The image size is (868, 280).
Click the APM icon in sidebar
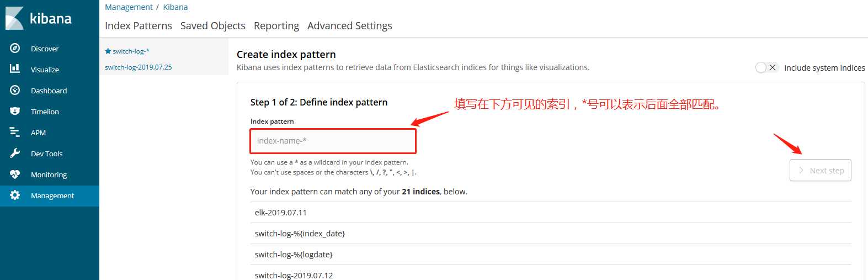15,132
